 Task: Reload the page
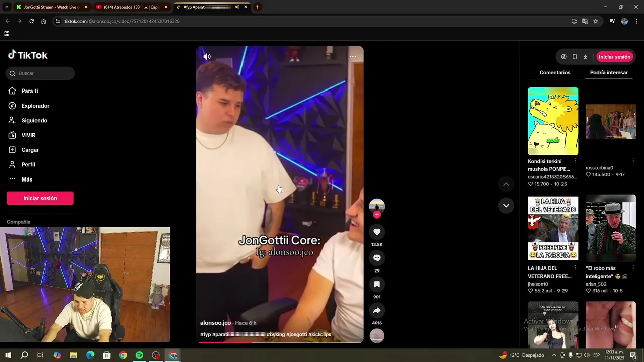pyautogui.click(x=31, y=21)
